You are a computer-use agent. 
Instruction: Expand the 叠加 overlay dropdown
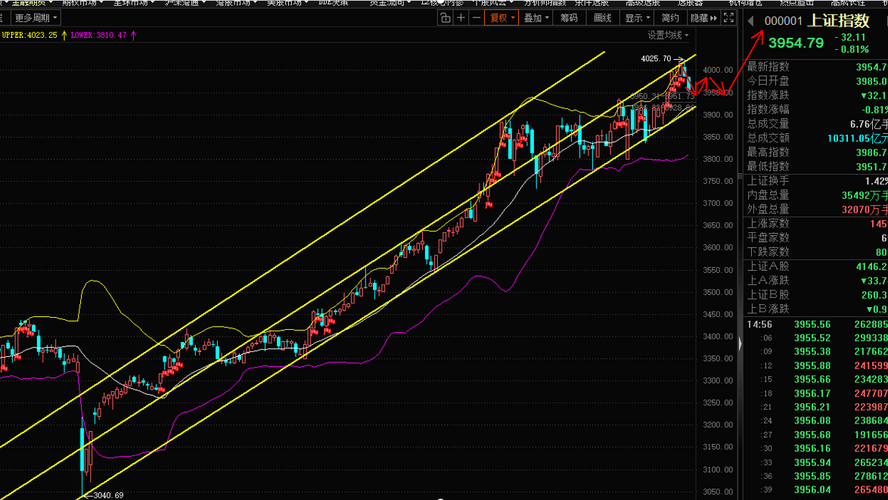tap(536, 18)
